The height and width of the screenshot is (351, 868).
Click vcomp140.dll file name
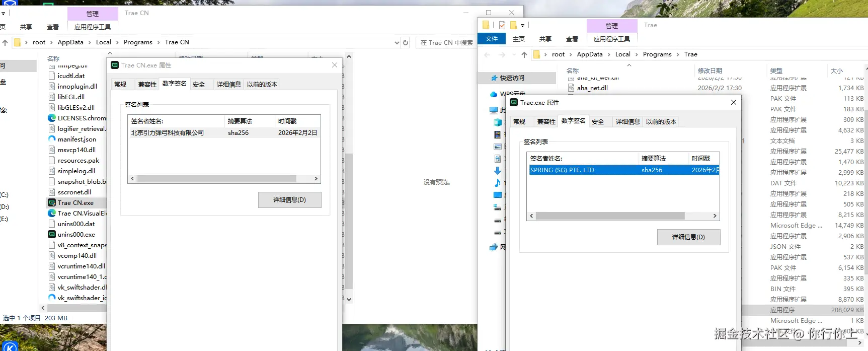(77, 255)
